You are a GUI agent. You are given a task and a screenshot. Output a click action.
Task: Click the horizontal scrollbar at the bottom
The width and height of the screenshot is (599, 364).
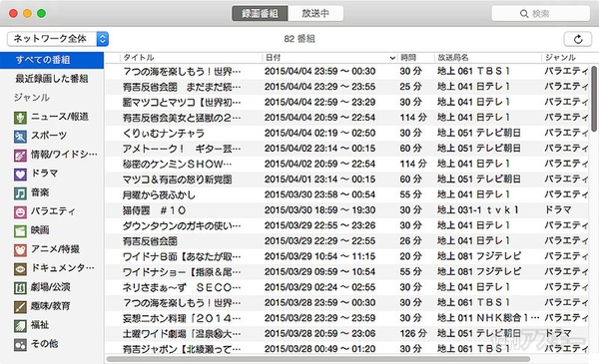click(x=318, y=359)
